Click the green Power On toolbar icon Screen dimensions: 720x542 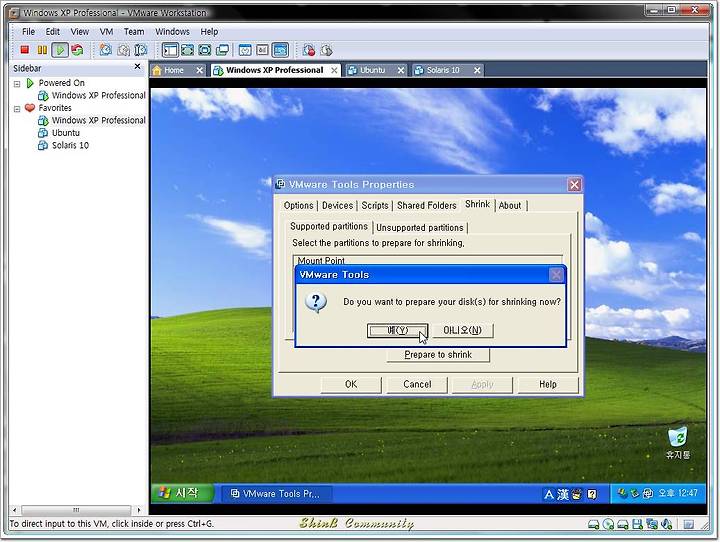pos(60,50)
